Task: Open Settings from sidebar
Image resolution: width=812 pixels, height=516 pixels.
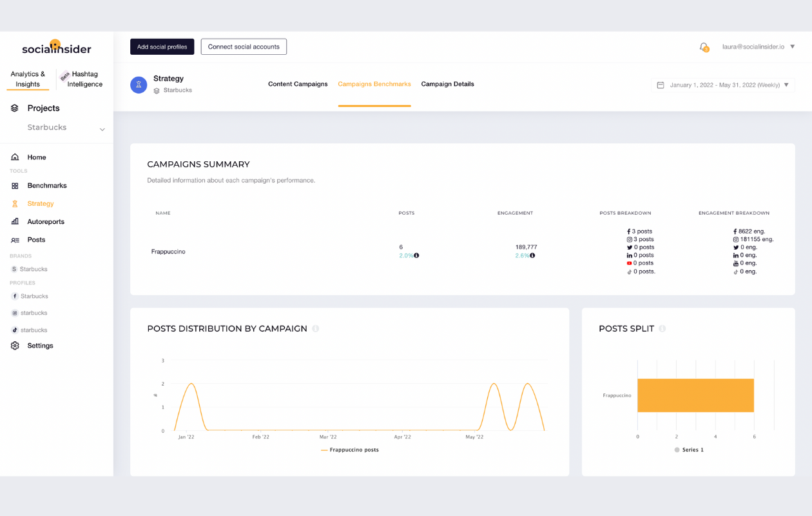Action: point(40,346)
